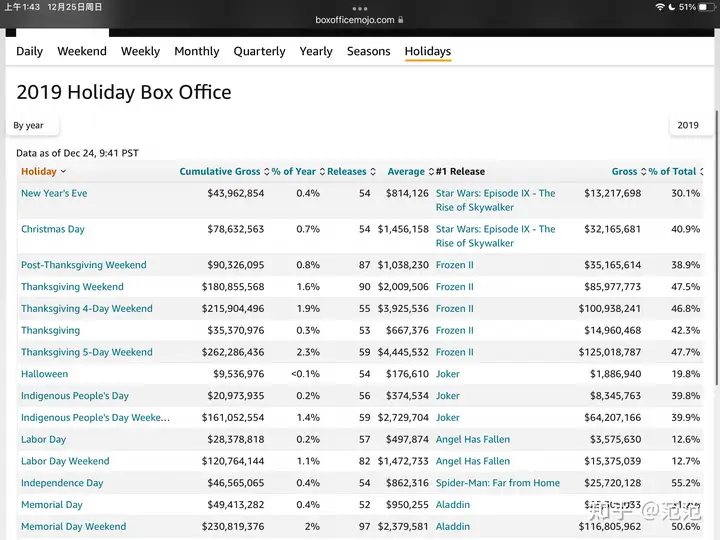Open the Halloween holiday link

click(x=45, y=374)
